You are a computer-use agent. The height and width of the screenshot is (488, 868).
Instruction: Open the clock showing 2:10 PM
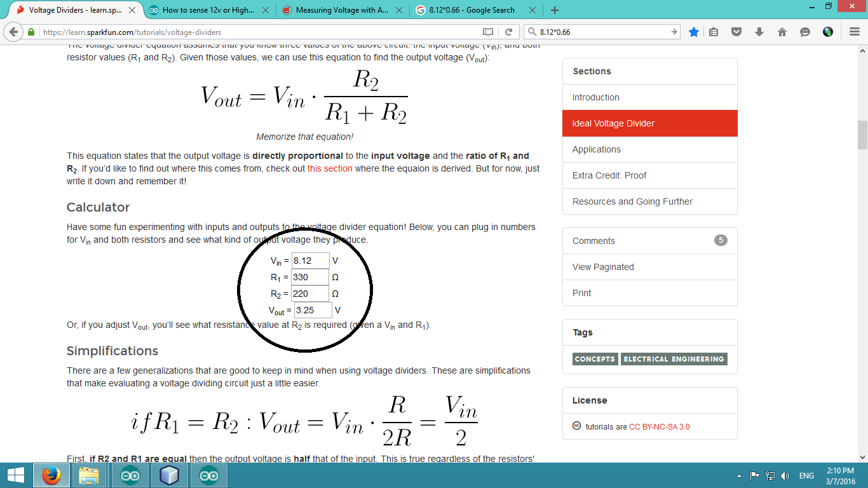tap(840, 475)
